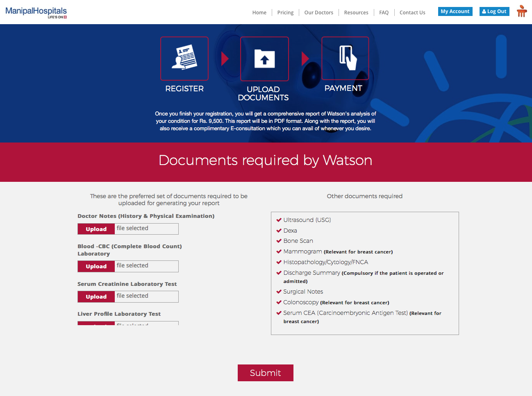Click checkmark next to Colonoscopy
The image size is (532, 396).
pyautogui.click(x=279, y=302)
